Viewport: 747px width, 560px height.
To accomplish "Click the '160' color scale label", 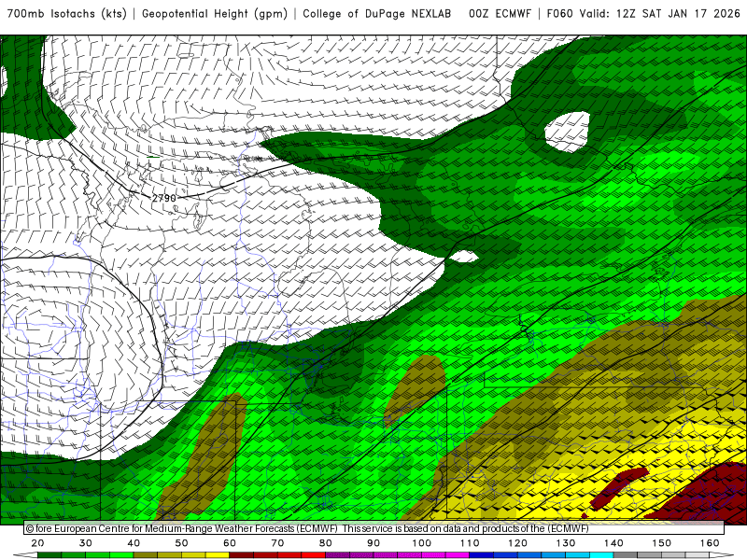I will coord(710,543).
